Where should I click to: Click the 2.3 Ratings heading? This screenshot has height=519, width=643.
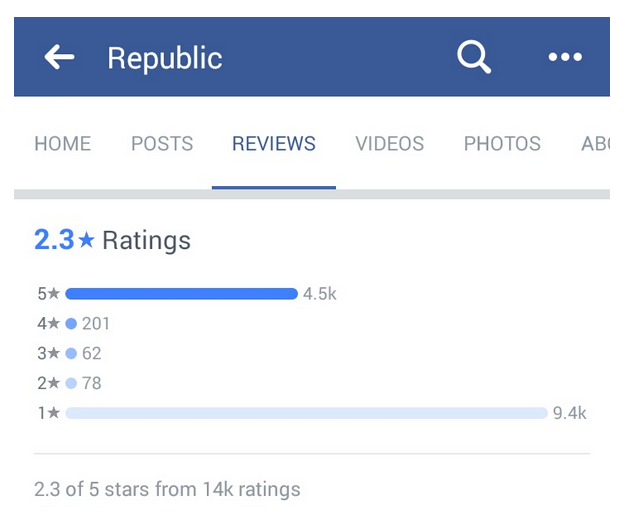(x=112, y=240)
